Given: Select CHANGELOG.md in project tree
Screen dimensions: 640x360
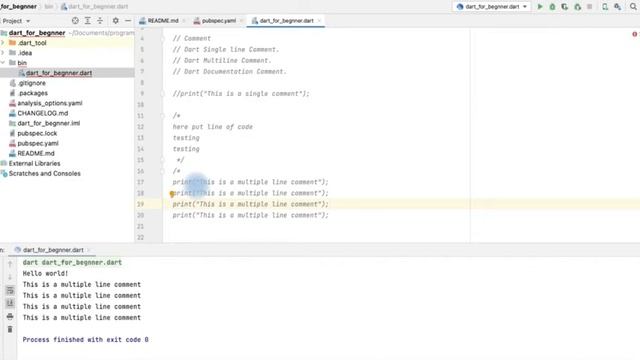Looking at the screenshot, I should pyautogui.click(x=43, y=113).
